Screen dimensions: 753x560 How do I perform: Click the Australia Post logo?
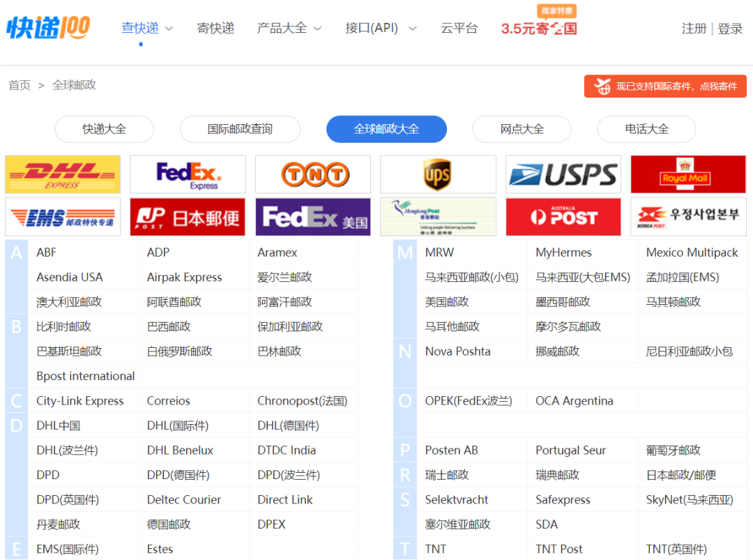click(563, 217)
